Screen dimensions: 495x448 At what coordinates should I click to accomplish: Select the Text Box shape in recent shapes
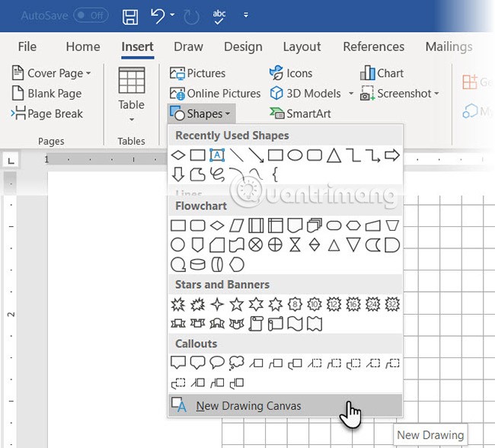[217, 155]
